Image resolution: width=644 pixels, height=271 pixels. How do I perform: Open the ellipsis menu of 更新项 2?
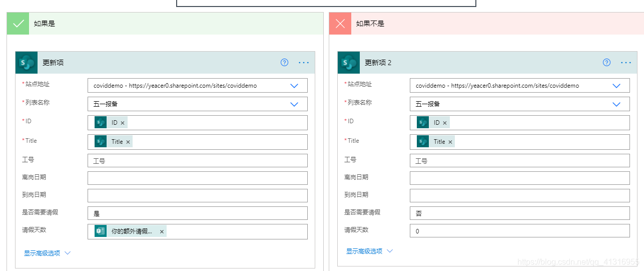pyautogui.click(x=626, y=63)
